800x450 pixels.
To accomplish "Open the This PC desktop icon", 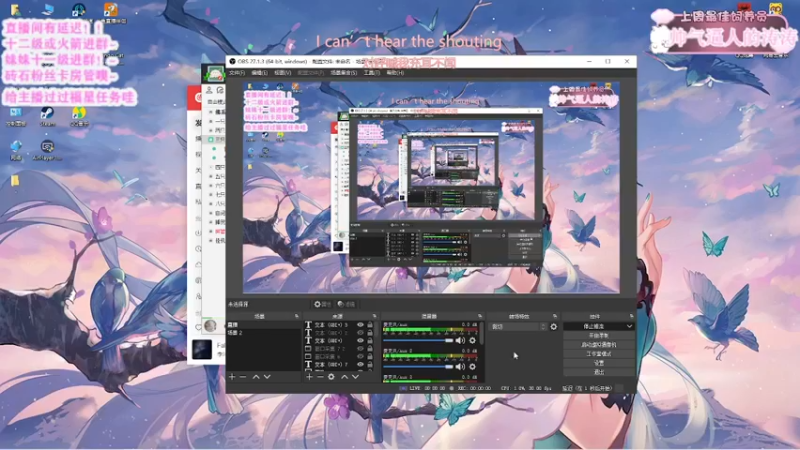I will pyautogui.click(x=47, y=9).
